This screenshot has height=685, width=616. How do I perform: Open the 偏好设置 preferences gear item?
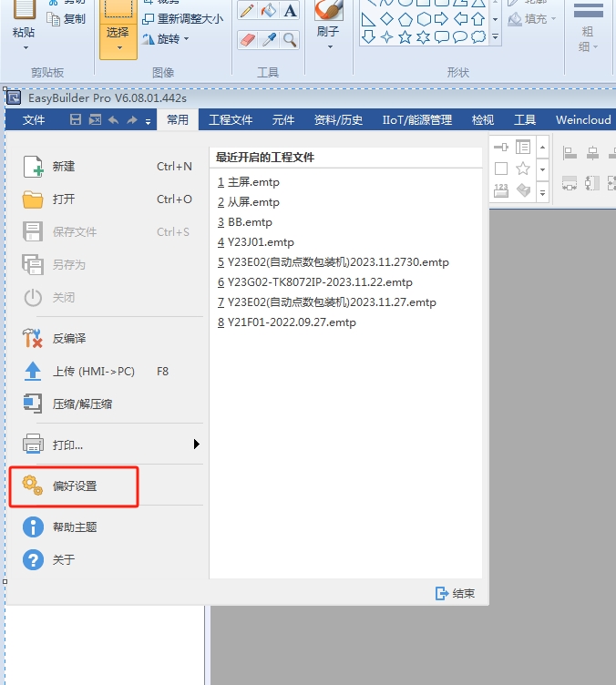pos(74,486)
